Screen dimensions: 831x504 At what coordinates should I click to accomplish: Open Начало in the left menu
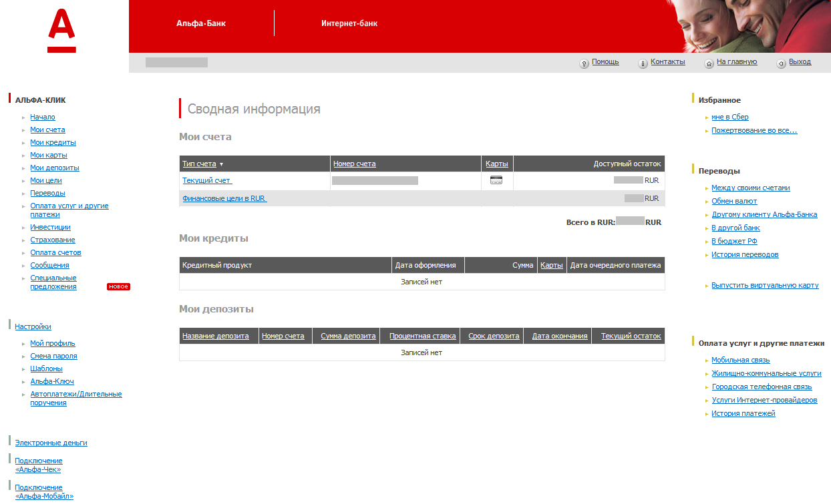[43, 117]
